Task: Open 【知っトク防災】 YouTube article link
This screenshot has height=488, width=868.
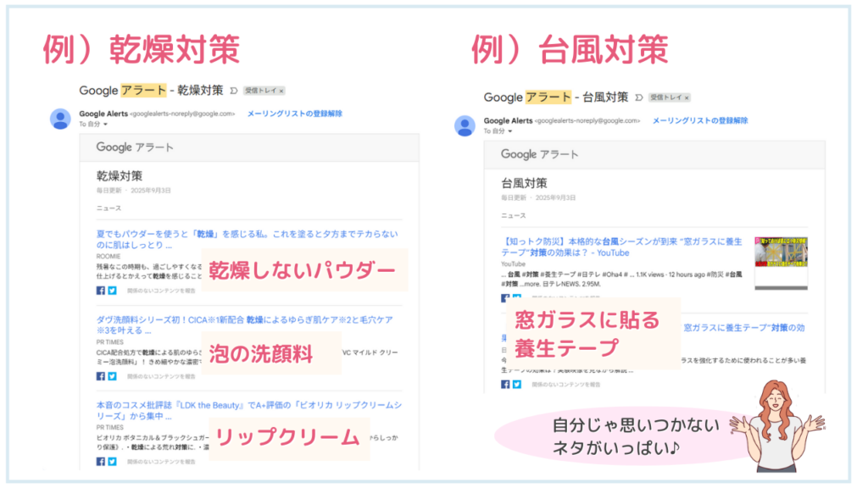Action: (x=621, y=247)
